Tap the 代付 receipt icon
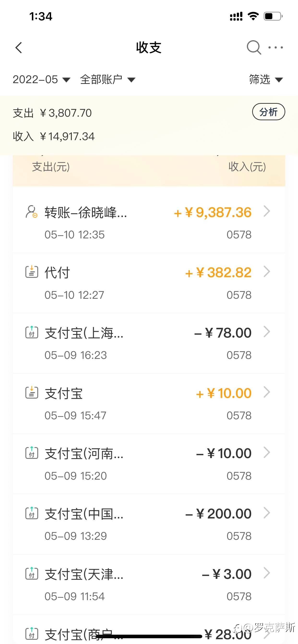 click(32, 272)
